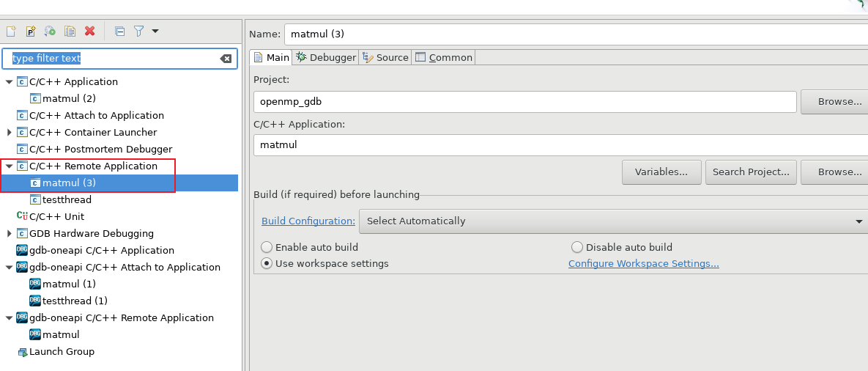
Task: Select the Enable auto build option
Action: pyautogui.click(x=267, y=247)
